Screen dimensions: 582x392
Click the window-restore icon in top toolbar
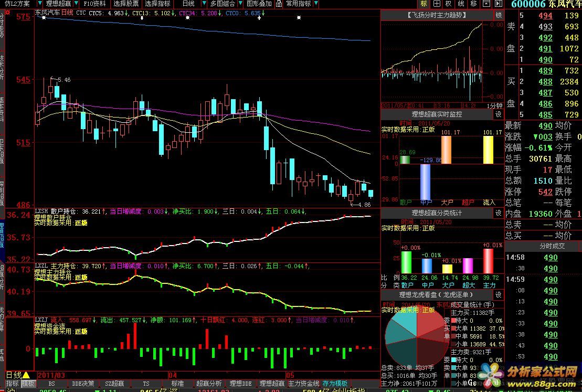486,4
